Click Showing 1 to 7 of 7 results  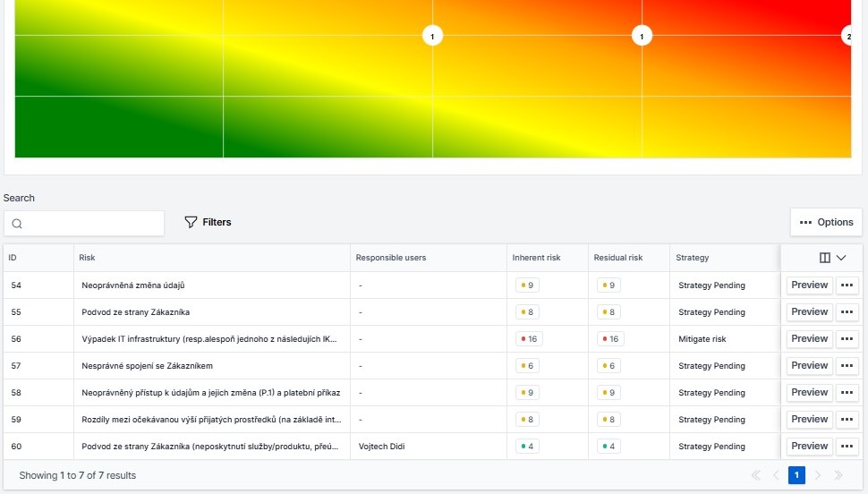tap(78, 475)
